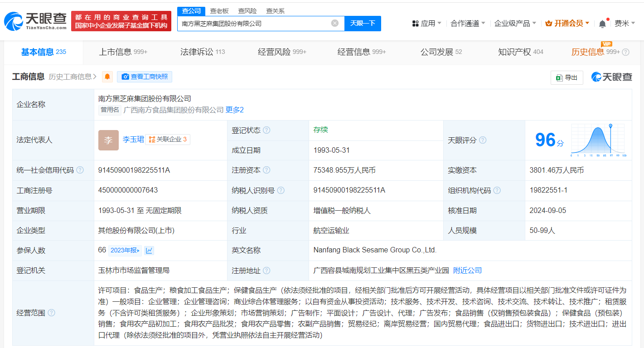Click the 查看工商快照 button
This screenshot has height=348, width=644.
(x=145, y=77)
